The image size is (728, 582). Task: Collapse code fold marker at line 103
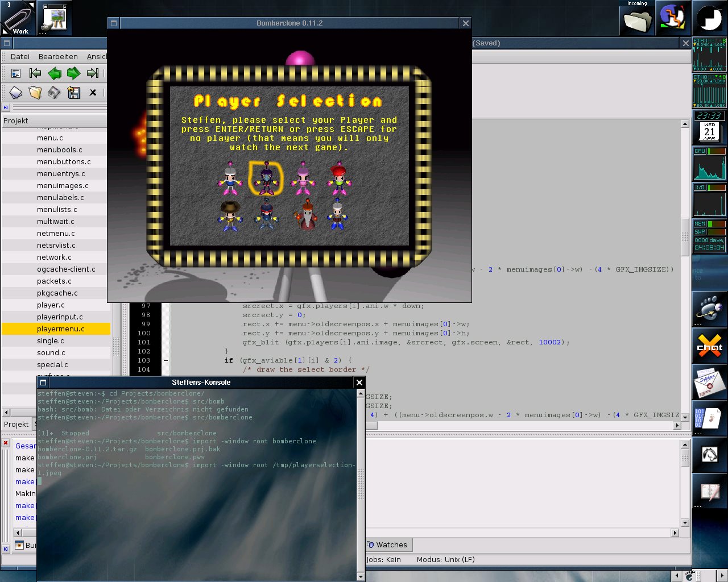tap(166, 360)
